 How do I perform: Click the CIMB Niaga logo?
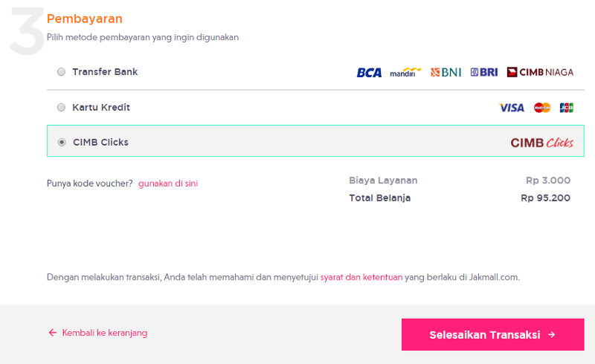coord(540,72)
